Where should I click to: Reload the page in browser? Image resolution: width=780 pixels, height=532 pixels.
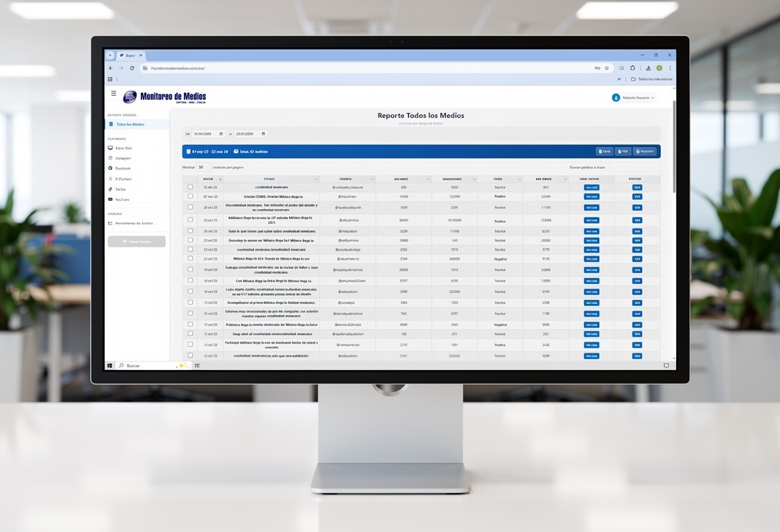pos(132,68)
